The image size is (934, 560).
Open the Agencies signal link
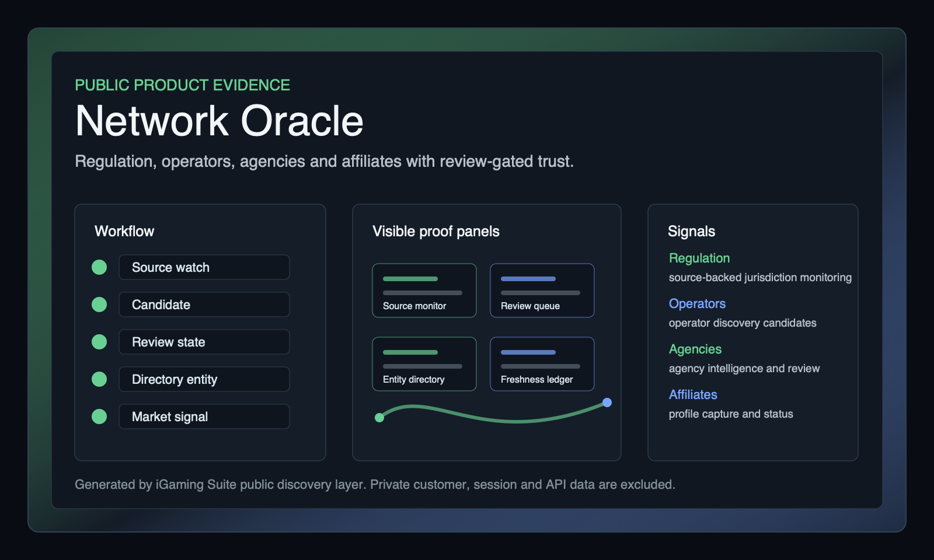point(695,349)
